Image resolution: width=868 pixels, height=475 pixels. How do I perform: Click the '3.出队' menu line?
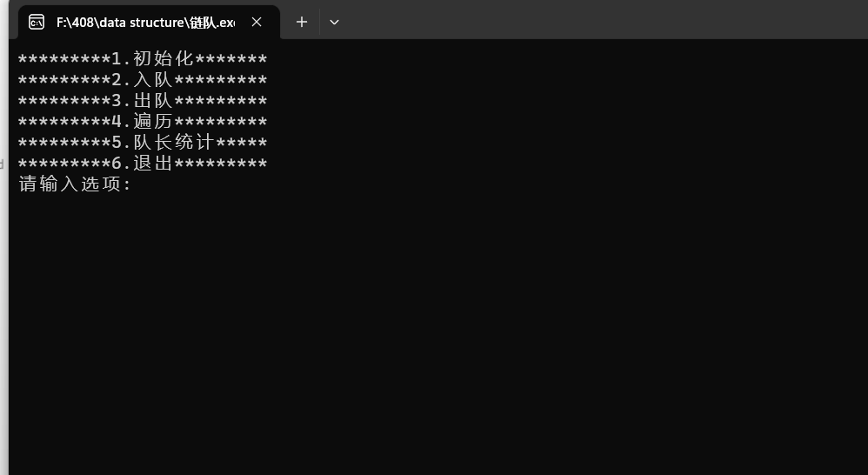[x=143, y=101]
